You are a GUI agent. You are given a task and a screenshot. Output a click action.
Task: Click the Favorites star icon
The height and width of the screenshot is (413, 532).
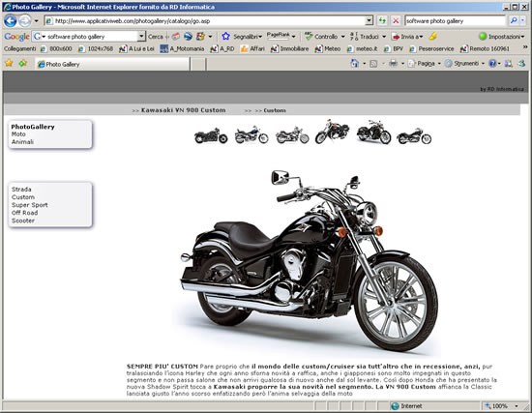9,63
